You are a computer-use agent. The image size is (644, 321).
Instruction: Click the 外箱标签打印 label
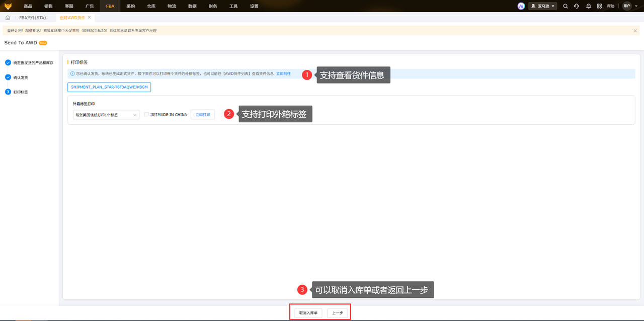click(x=84, y=104)
